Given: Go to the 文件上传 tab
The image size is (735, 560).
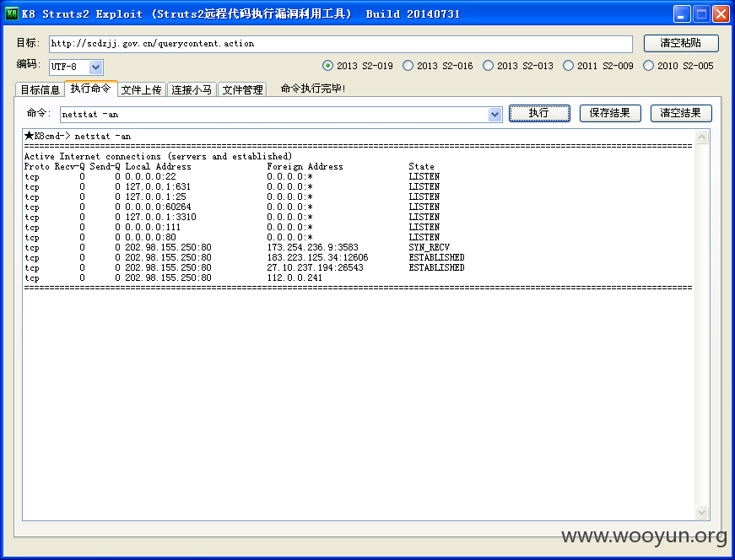Looking at the screenshot, I should point(141,89).
